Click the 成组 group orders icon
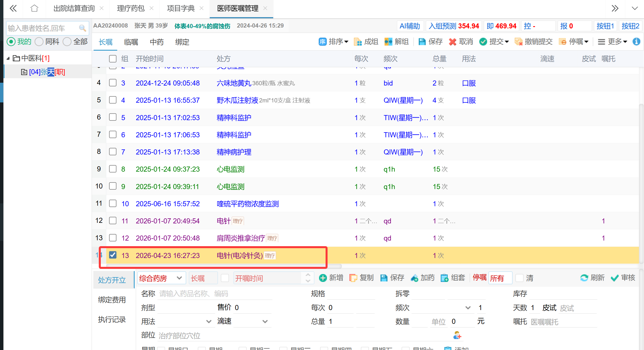Screen dimensions: 644x350 (358, 42)
